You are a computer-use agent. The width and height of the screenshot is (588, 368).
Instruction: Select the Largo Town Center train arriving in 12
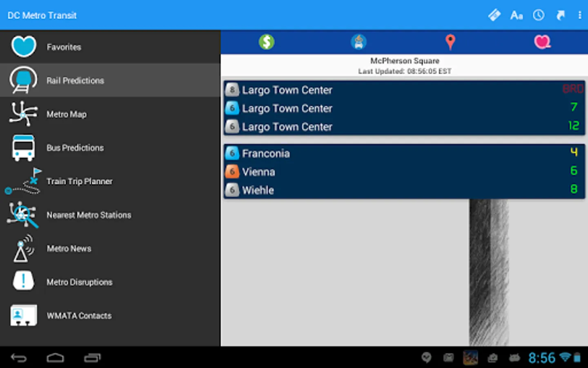(404, 126)
